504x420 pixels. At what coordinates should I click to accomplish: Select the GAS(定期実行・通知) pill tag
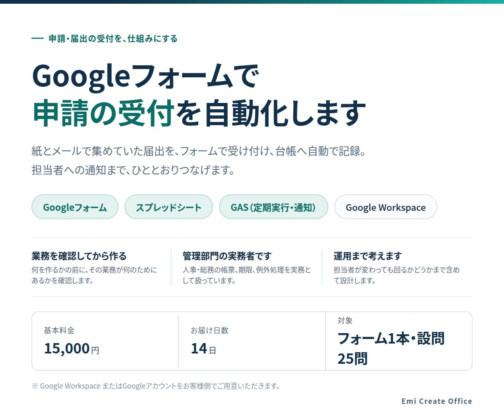[273, 207]
